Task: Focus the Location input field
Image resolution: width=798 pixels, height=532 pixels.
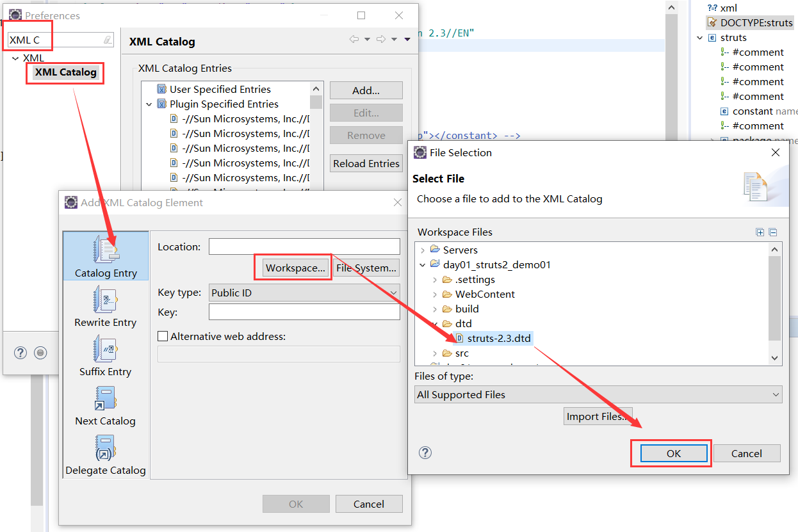Action: (x=304, y=246)
